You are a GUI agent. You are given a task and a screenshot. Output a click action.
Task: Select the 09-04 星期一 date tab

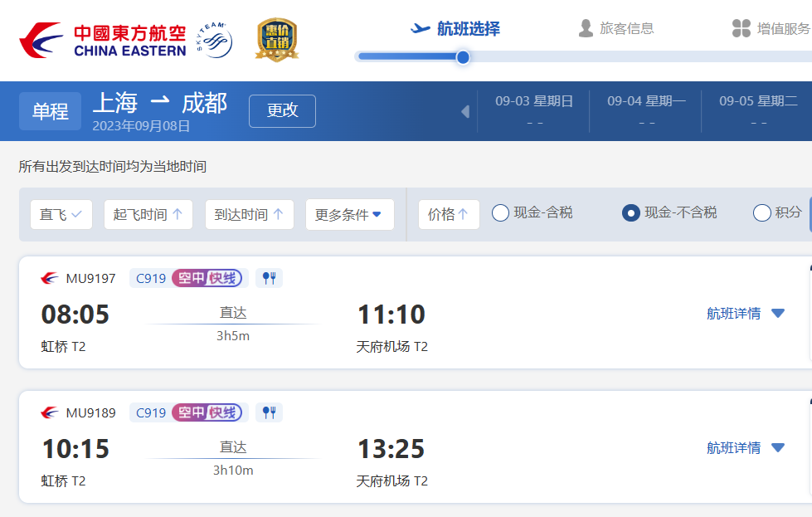[x=646, y=111]
